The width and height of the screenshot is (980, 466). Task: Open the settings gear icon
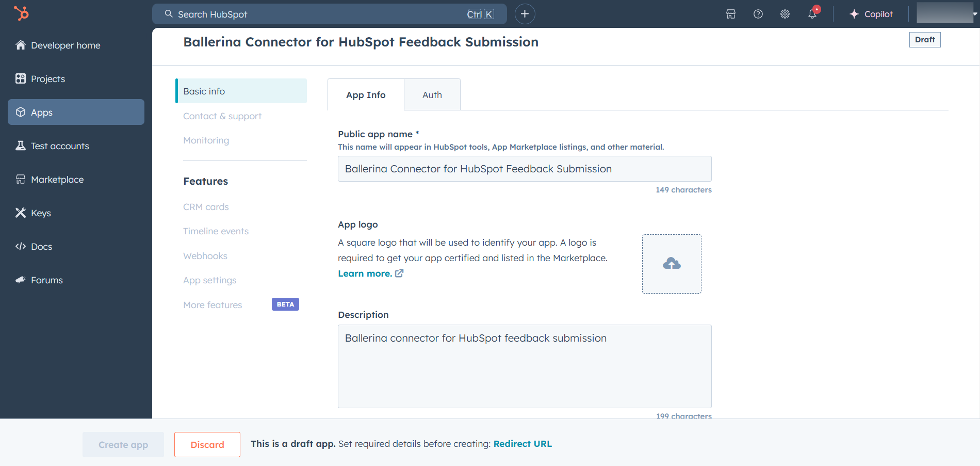785,14
